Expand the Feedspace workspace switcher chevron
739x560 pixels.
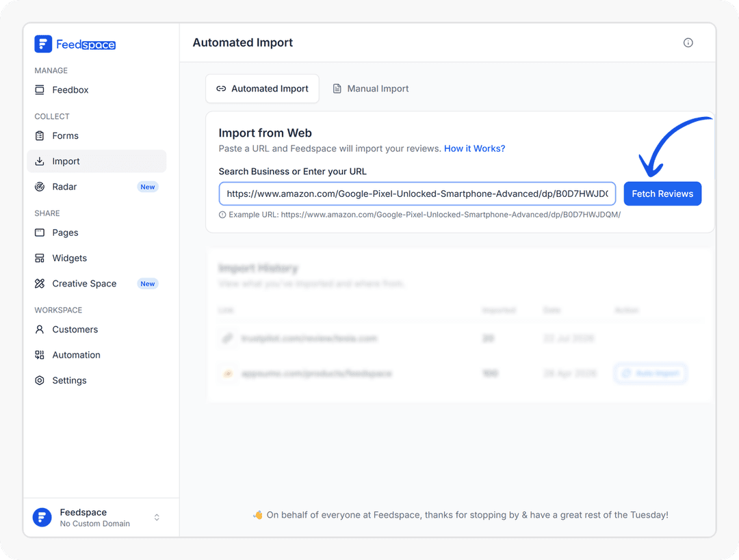[x=157, y=518]
